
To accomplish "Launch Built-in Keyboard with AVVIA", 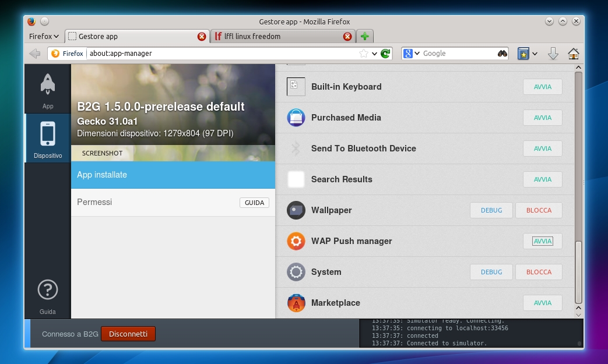I will pos(543,87).
